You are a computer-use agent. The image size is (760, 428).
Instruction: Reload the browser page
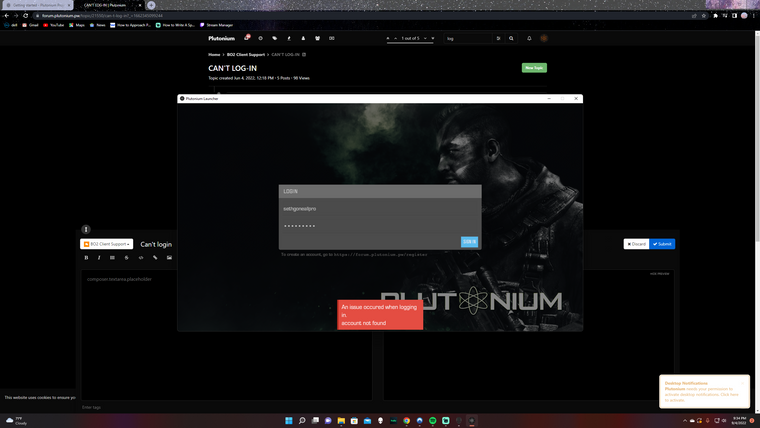[x=26, y=16]
